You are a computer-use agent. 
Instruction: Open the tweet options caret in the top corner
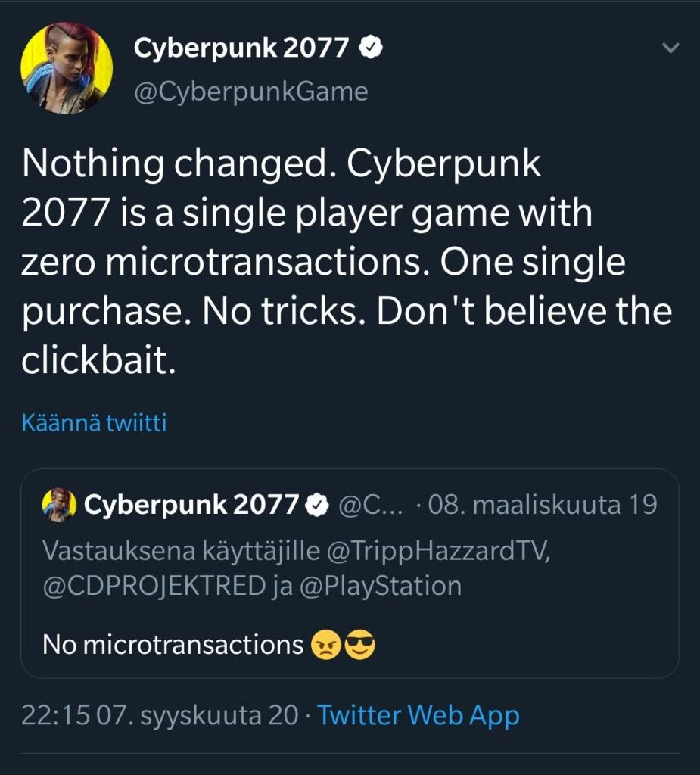pyautogui.click(x=669, y=47)
